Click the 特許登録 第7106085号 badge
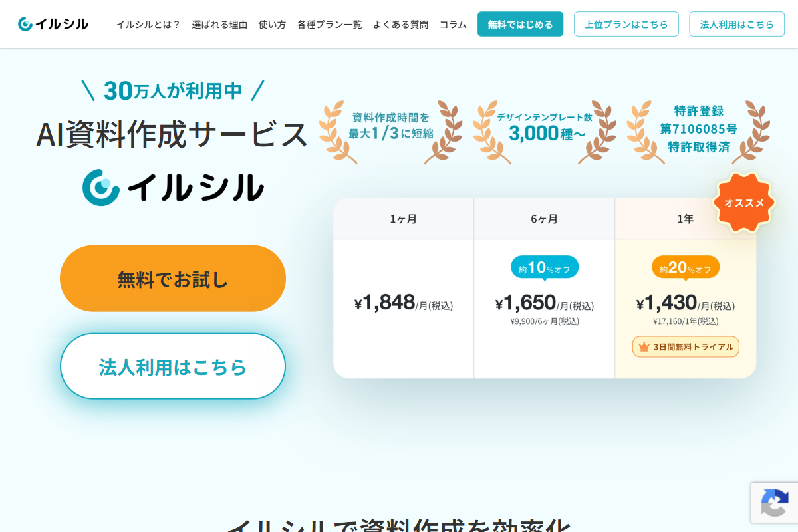 click(x=698, y=132)
